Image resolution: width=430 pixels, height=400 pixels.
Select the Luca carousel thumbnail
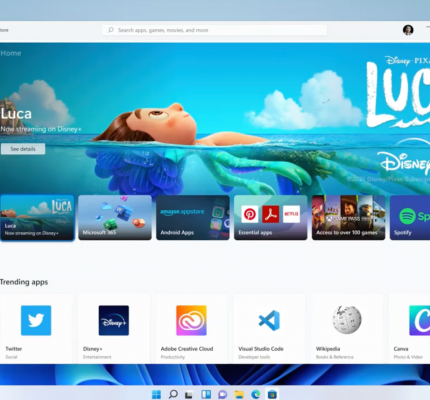click(x=37, y=218)
